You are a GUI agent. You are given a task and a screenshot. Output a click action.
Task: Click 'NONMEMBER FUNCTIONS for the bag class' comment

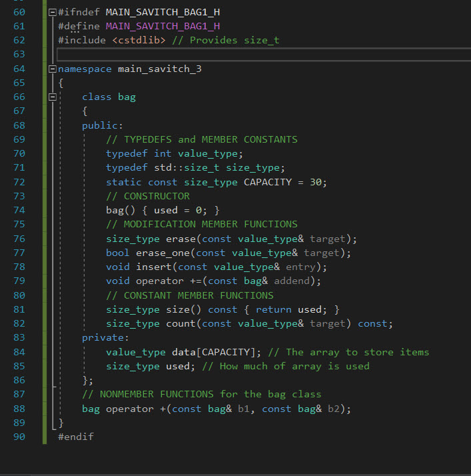[202, 395]
